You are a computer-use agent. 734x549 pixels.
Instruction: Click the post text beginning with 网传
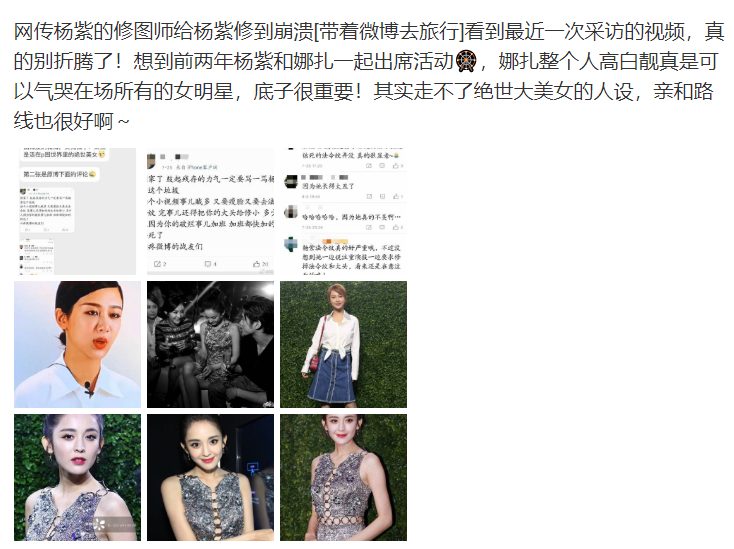coord(369,76)
